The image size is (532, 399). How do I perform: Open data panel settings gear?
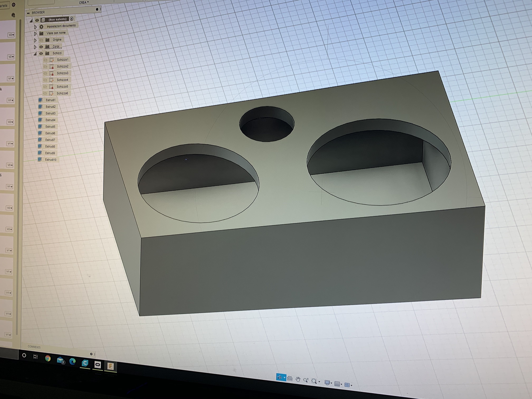click(14, 5)
